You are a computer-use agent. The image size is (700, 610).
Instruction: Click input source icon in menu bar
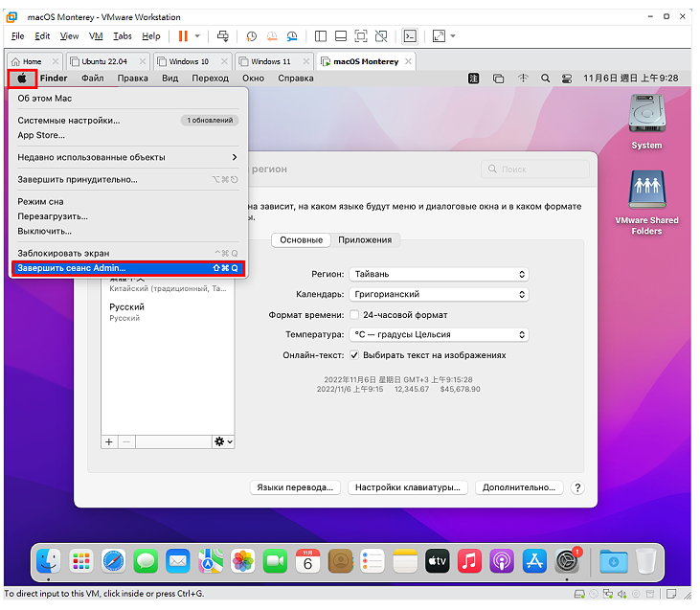point(474,79)
